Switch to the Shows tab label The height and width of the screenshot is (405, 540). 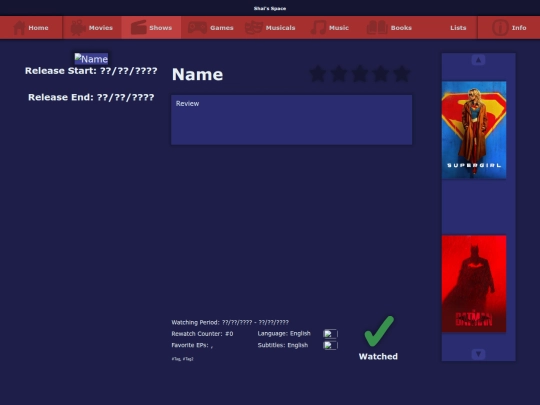click(160, 28)
